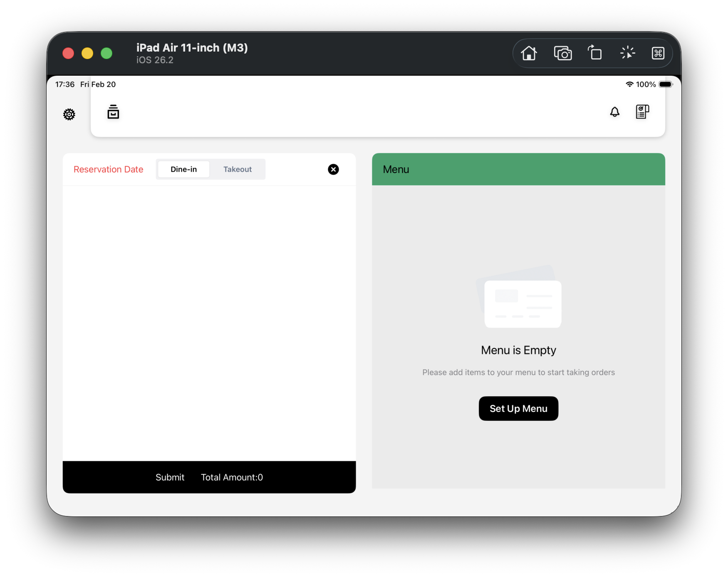Open the settings gear icon
Viewport: 728px width, 578px height.
point(69,114)
